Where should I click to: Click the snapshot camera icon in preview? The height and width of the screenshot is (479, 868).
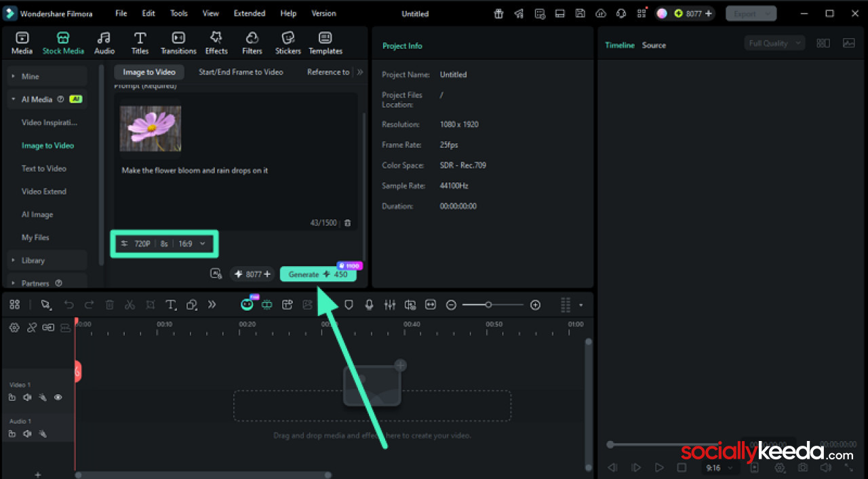click(x=803, y=467)
